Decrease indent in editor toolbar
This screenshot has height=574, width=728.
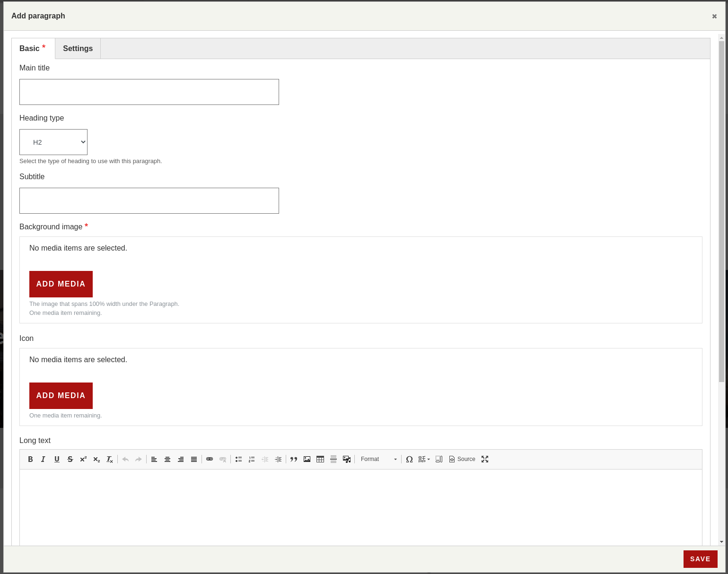click(265, 459)
